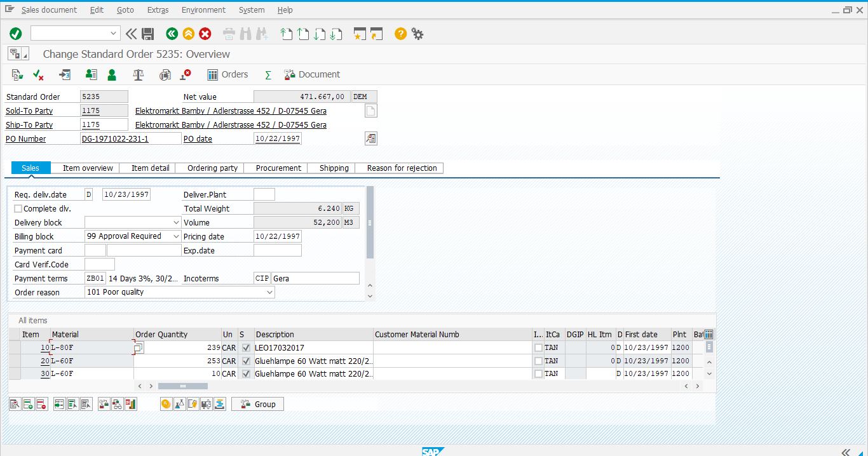Open Help with the question mark icon
This screenshot has width=868, height=456.
click(x=400, y=34)
